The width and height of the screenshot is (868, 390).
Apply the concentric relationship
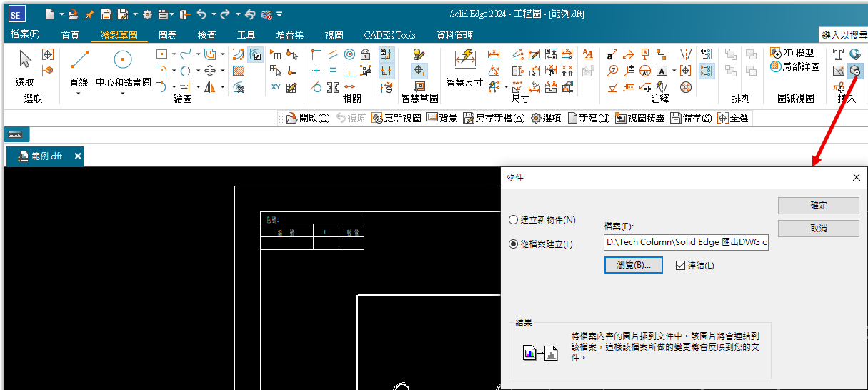coord(349,54)
